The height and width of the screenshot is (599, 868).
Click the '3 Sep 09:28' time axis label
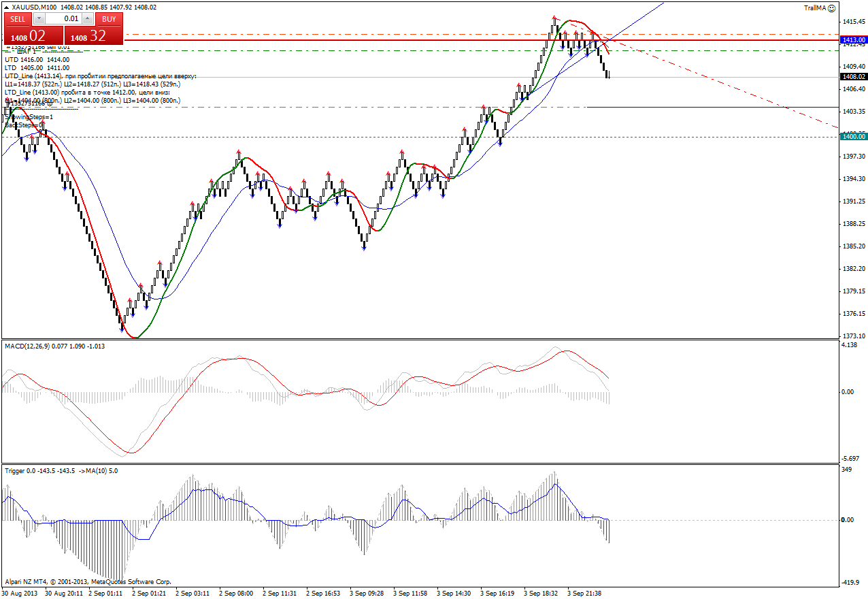click(x=367, y=594)
